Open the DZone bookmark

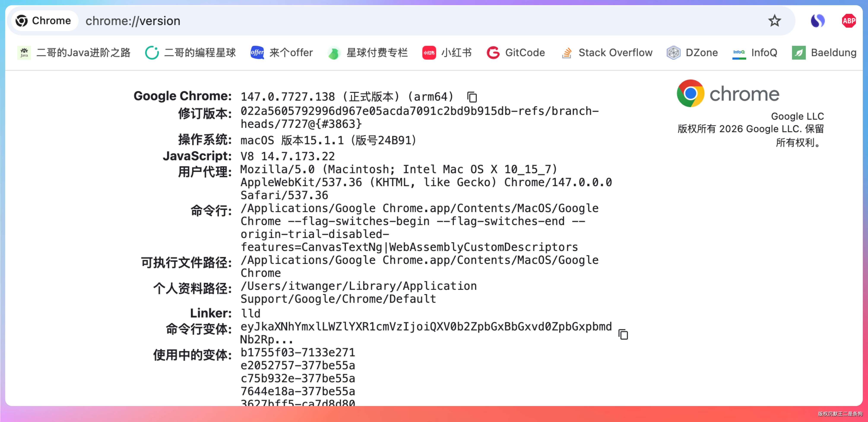point(692,52)
